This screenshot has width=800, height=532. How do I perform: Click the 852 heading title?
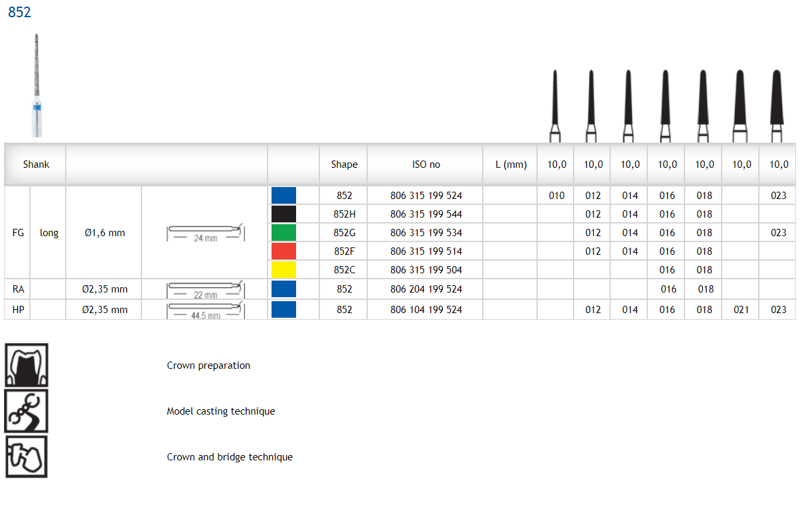[x=20, y=13]
